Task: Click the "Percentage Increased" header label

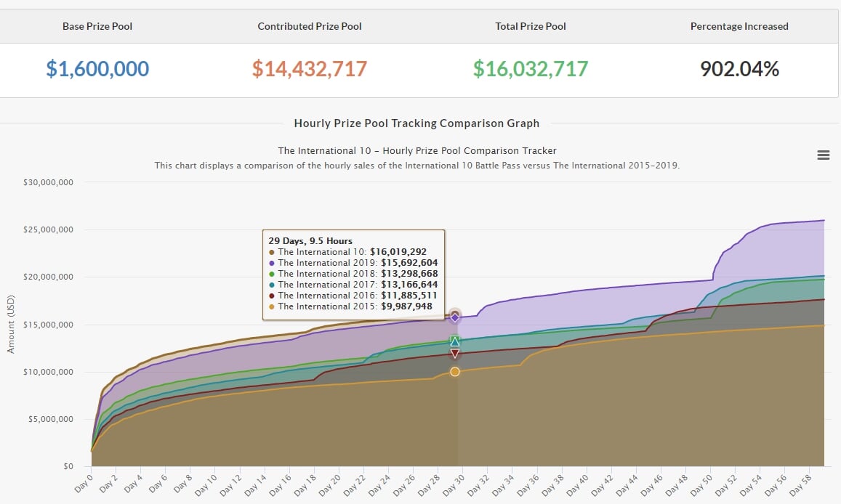Action: (x=739, y=26)
